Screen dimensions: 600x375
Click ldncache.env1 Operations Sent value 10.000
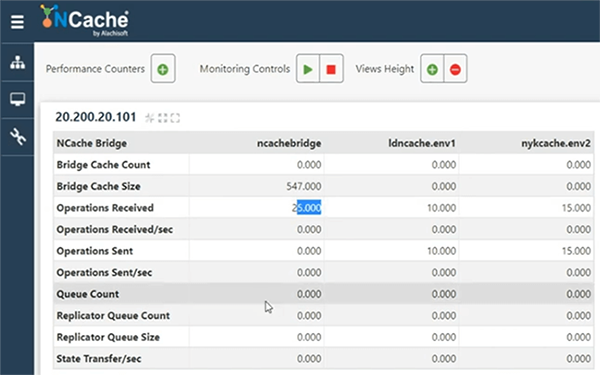441,251
